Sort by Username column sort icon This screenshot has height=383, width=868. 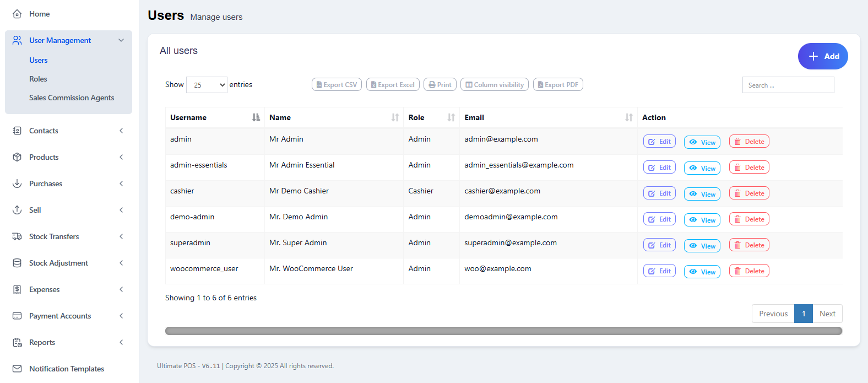(256, 117)
